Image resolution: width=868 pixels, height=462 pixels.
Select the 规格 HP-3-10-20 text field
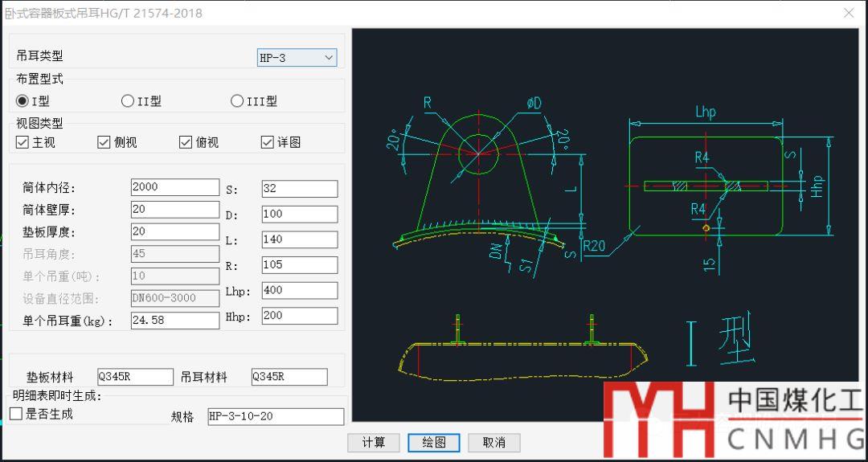tap(275, 416)
